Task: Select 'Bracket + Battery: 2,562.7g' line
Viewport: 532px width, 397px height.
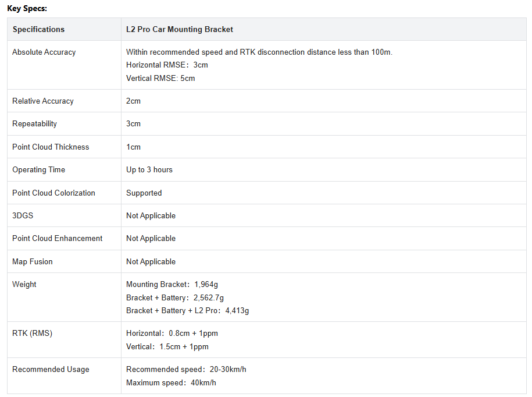Action: [x=175, y=298]
